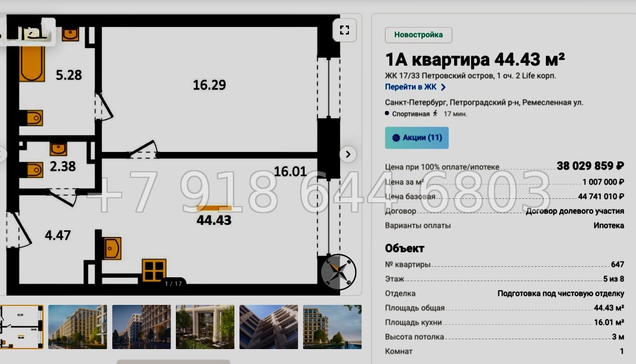Screen dimensions: 636x364
Task: Click the apartment number 647
Action: pyautogui.click(x=617, y=265)
